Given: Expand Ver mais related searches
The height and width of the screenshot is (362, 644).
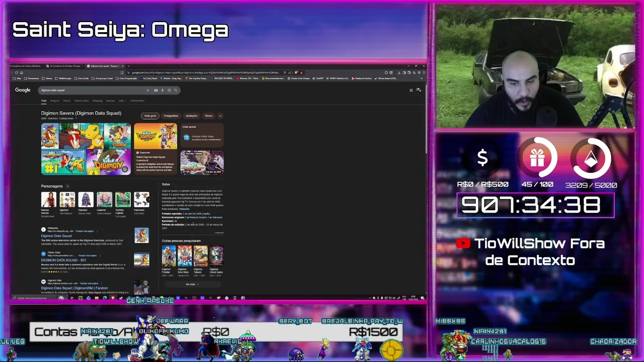Looking at the screenshot, I should tap(193, 284).
